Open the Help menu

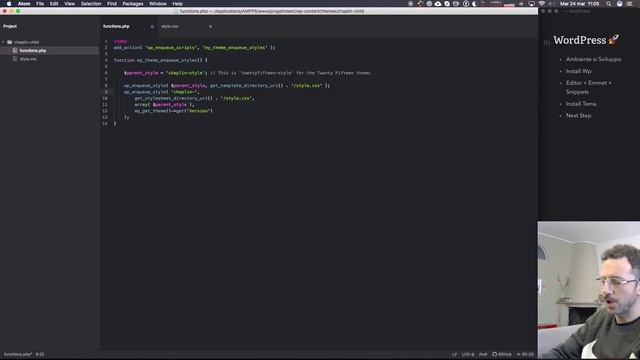(178, 4)
